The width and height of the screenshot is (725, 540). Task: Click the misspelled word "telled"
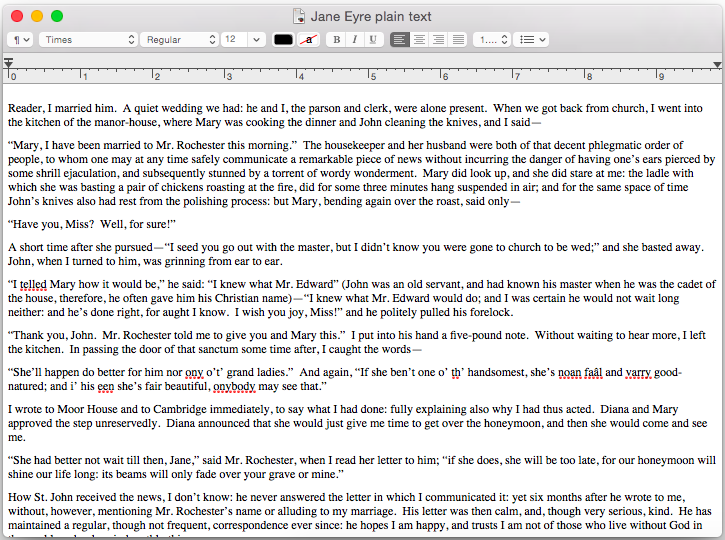click(x=33, y=284)
